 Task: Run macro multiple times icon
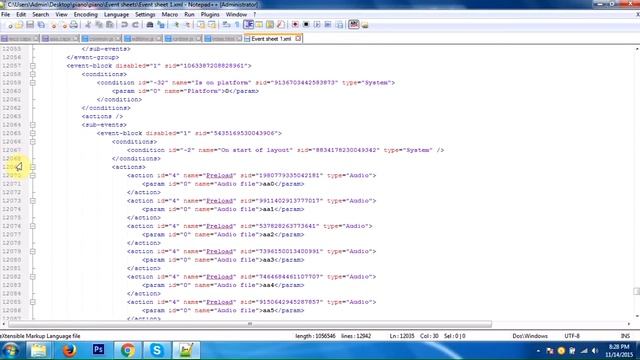pos(328,25)
